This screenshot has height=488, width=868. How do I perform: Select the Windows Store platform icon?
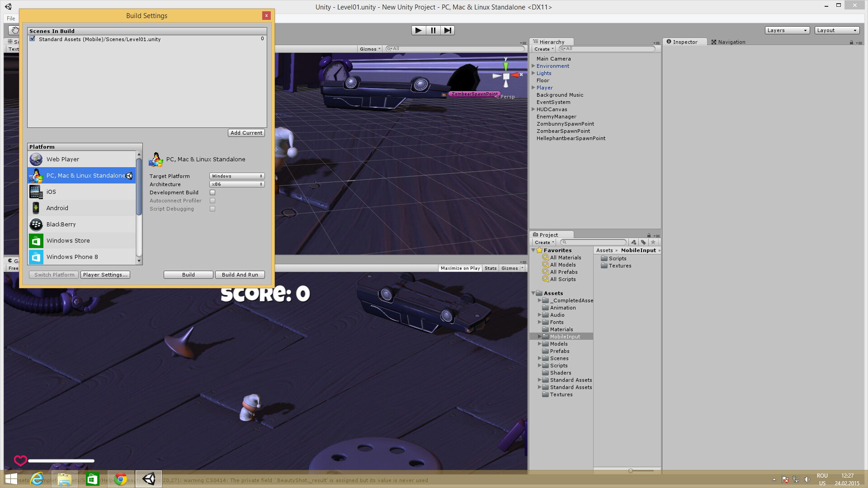pyautogui.click(x=36, y=240)
